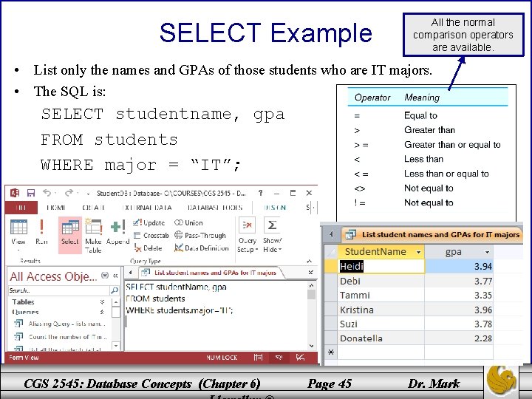Image resolution: width=532 pixels, height=399 pixels.
Task: Select the Heidi name cell
Action: pos(381,266)
